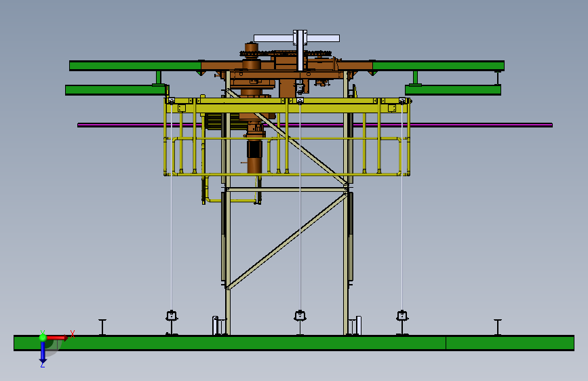Select the lower-left short green beam
Viewport: 588px width, 381px height.
click(x=115, y=90)
